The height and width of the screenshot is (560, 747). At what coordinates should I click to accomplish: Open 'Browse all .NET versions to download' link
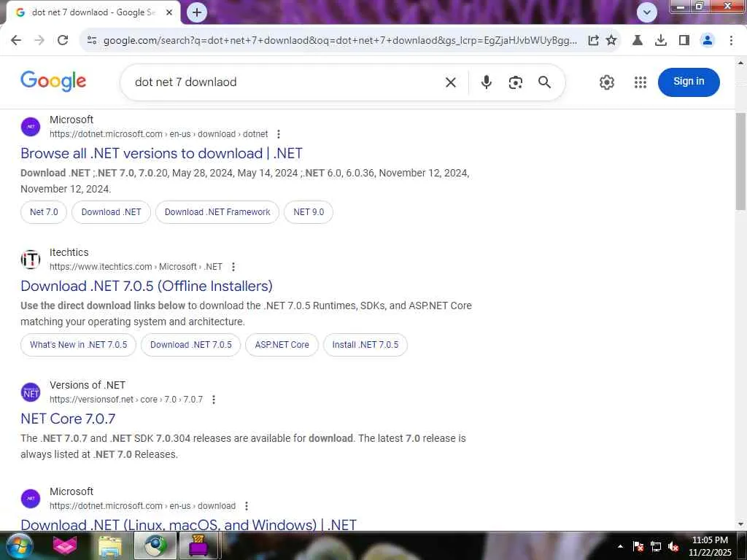point(161,153)
